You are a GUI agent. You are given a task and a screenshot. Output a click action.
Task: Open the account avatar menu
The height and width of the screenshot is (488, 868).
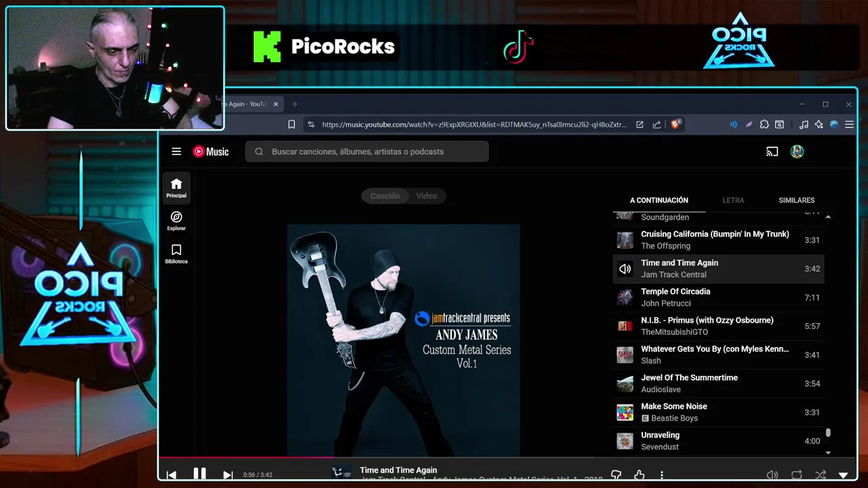click(x=797, y=152)
